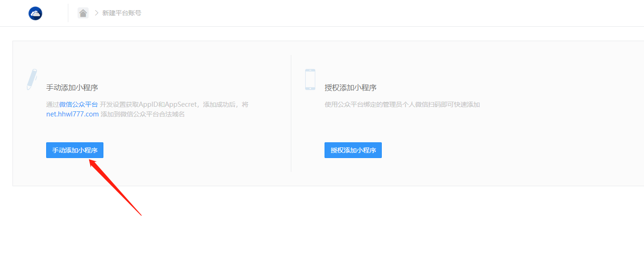Go to home via house icon
644x274 pixels.
(83, 13)
